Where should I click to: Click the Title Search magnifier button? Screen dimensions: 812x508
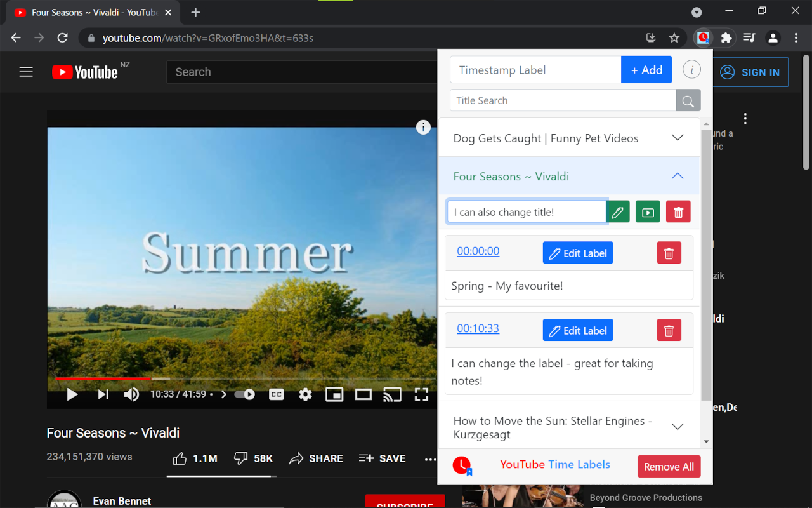click(x=688, y=100)
